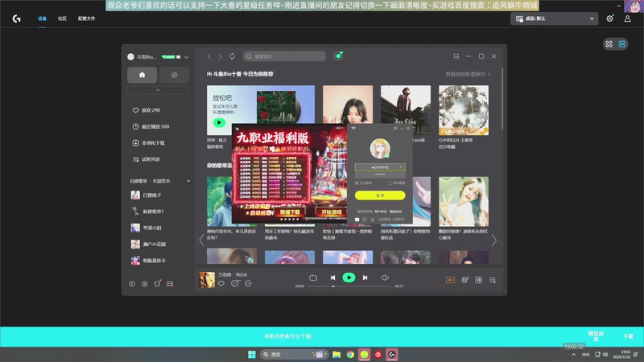The height and width of the screenshot is (362, 644).
Task: Open the game controller icon in sidebar footer
Action: click(170, 284)
